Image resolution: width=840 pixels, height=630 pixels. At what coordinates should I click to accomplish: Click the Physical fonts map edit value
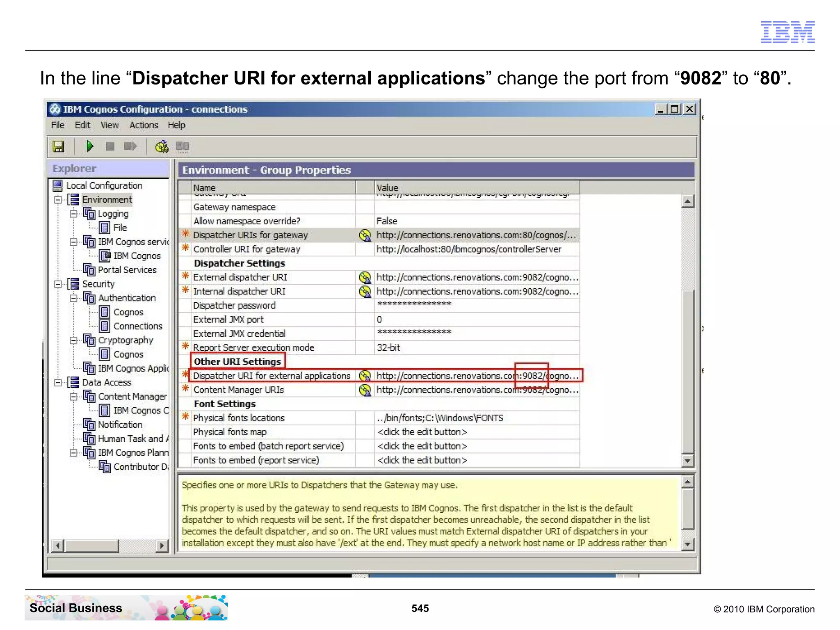[x=477, y=432]
